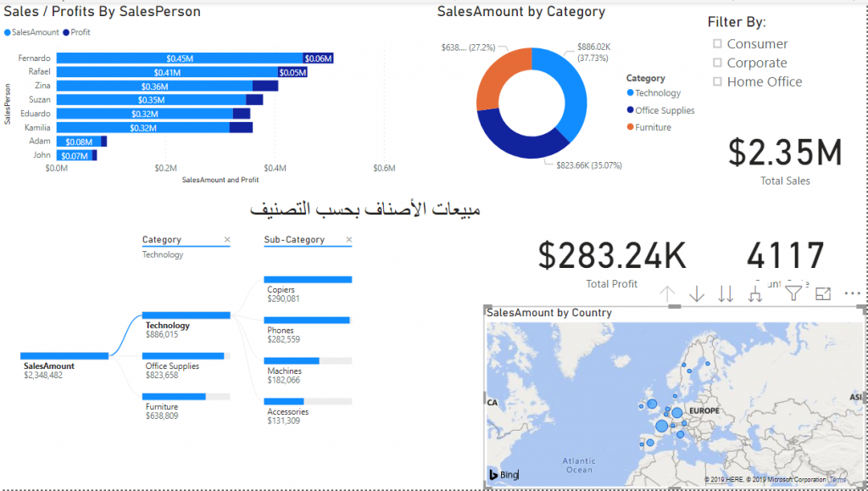Click Fernando's SalesAmount bar
The image size is (868, 491).
[x=179, y=59]
